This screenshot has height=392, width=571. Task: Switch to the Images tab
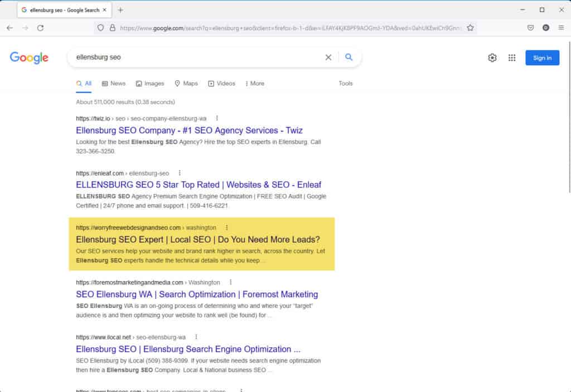click(x=150, y=84)
